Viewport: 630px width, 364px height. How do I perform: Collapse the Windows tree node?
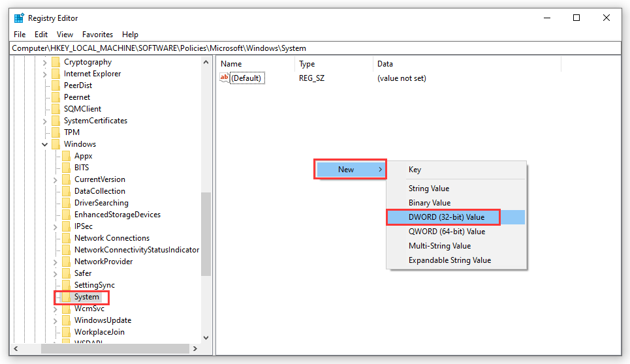(44, 144)
